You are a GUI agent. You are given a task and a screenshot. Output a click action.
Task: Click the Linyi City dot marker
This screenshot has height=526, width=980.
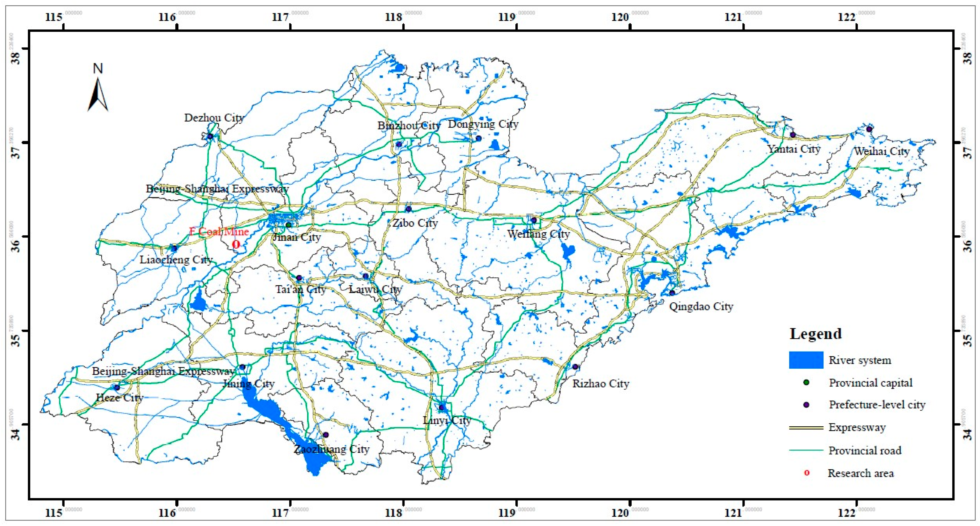(441, 407)
